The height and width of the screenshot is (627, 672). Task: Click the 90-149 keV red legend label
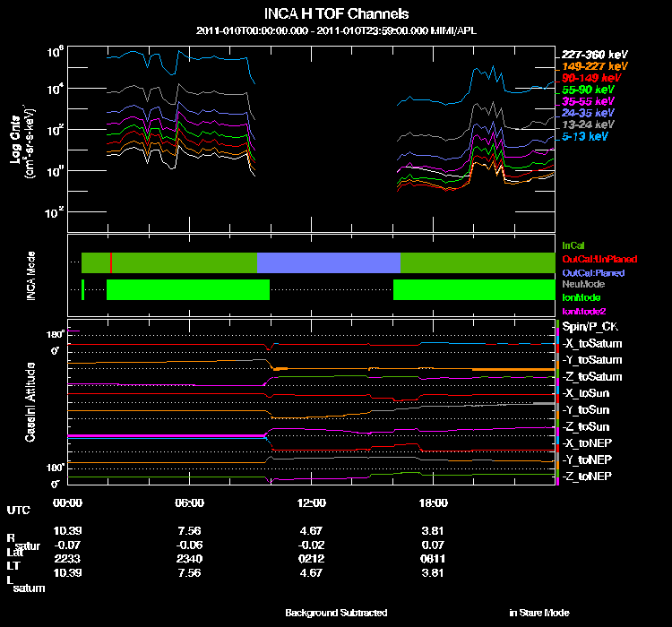tap(591, 78)
